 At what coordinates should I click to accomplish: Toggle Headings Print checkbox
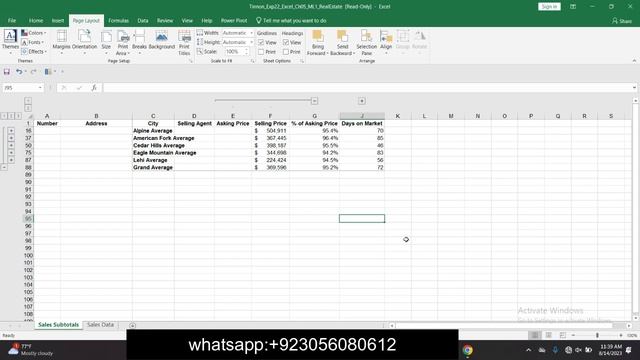[x=286, y=52]
